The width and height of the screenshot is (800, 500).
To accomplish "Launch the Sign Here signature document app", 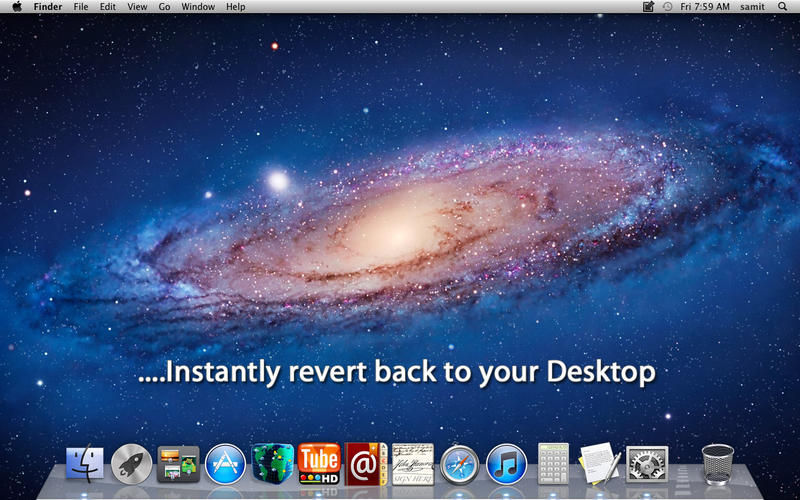I will (413, 464).
